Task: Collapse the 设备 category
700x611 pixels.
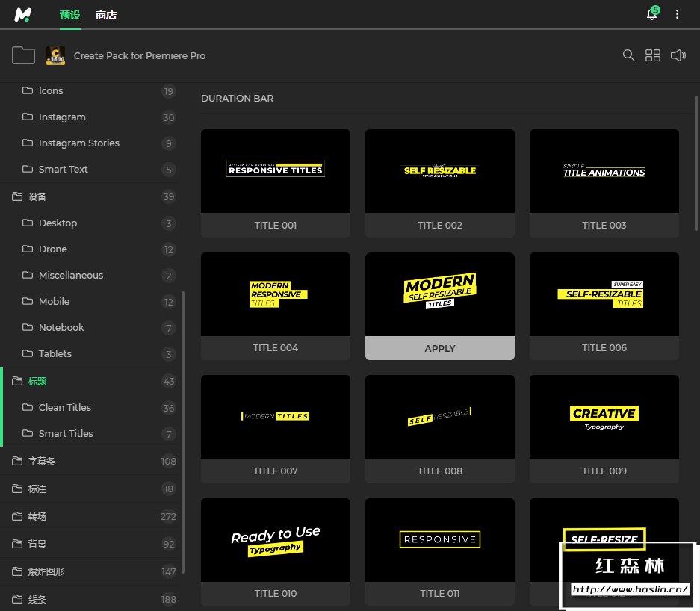Action: point(90,197)
